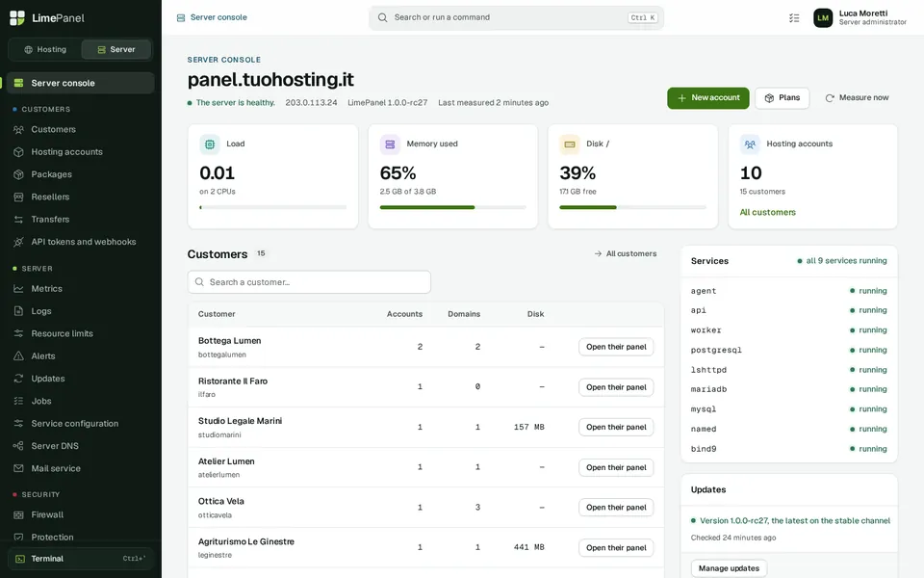This screenshot has width=924, height=578.
Task: Open the Hosting accounts sidebar label
Action: pyautogui.click(x=66, y=152)
